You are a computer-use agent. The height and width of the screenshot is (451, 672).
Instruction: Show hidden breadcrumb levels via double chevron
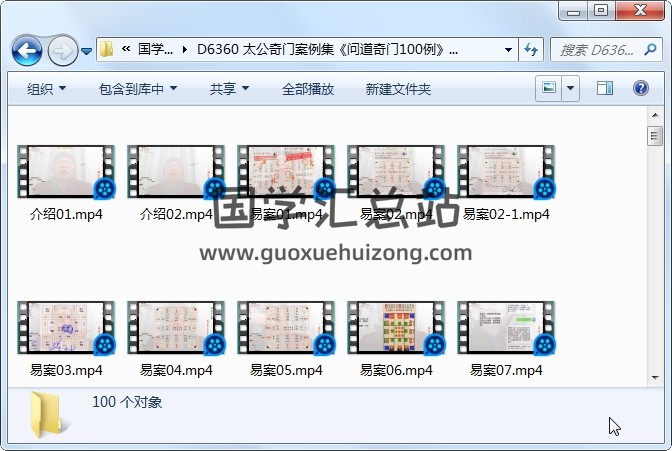126,49
